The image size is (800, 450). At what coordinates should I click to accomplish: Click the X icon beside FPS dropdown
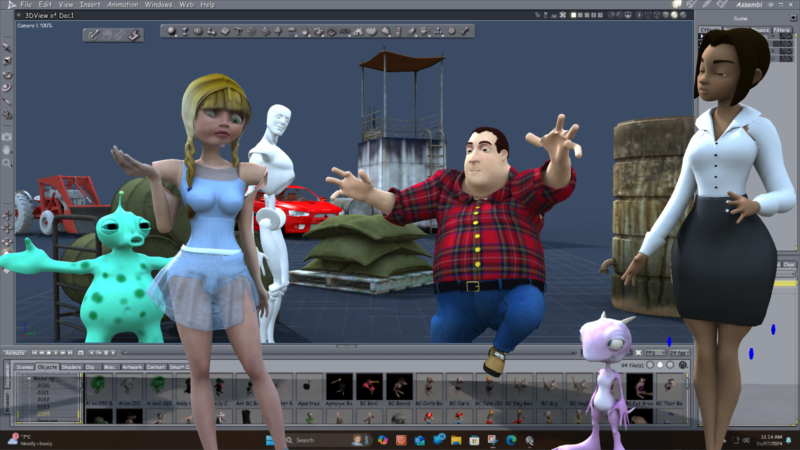pyautogui.click(x=638, y=353)
